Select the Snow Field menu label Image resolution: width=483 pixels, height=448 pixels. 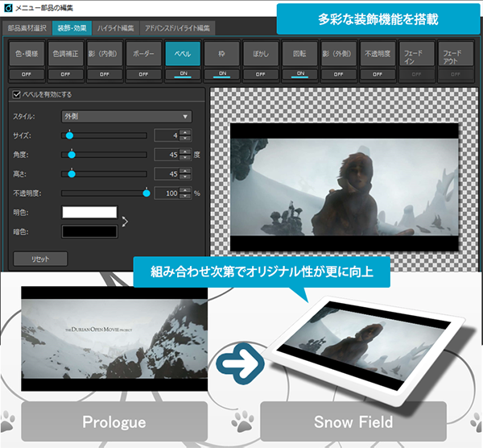pyautogui.click(x=353, y=421)
